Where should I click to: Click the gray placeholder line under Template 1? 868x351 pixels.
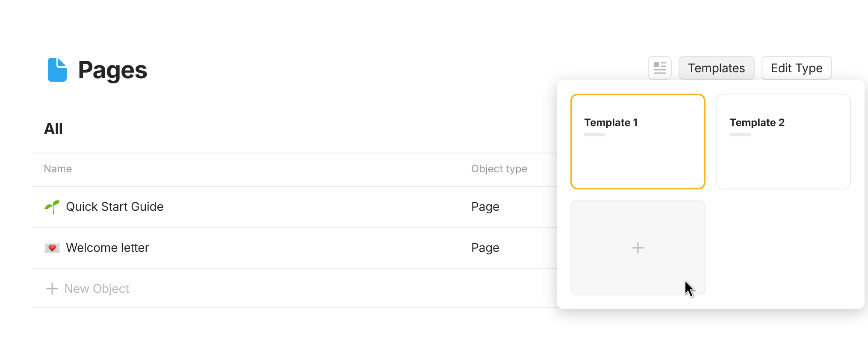click(595, 135)
